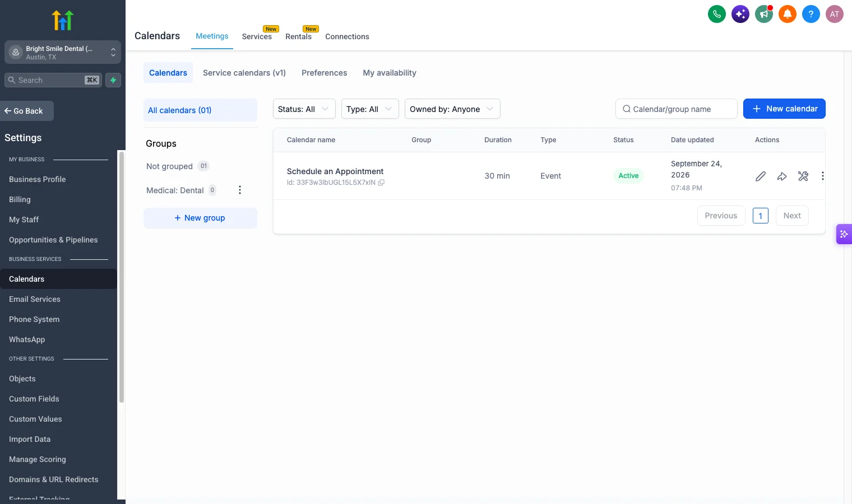
Task: Select the All calendars (01) filter
Action: pyautogui.click(x=200, y=110)
